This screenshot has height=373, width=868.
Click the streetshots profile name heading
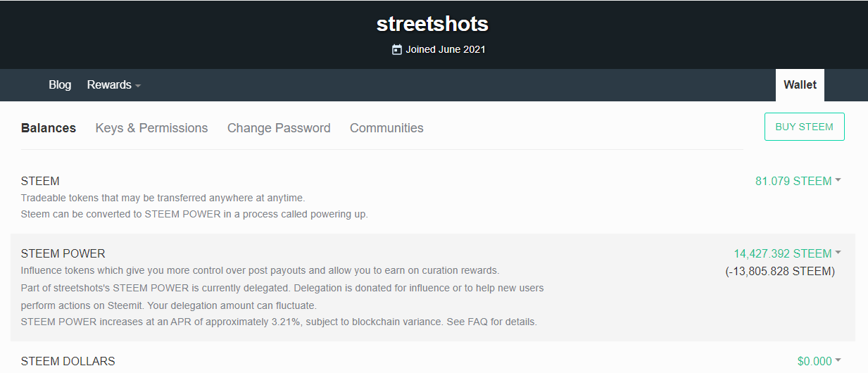tap(432, 23)
